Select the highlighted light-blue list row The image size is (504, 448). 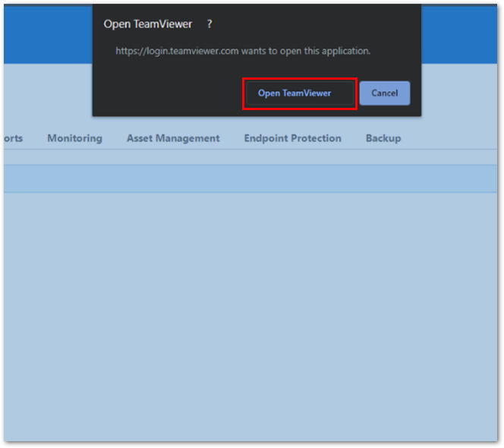tap(250, 178)
